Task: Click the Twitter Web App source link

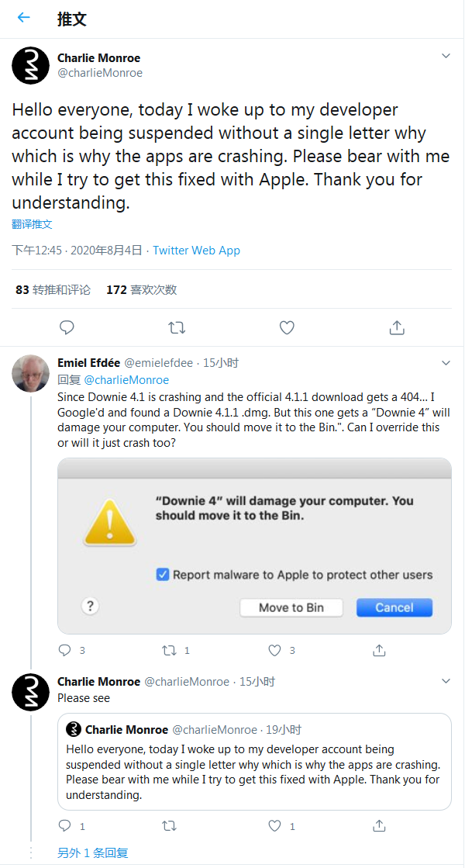Action: pos(196,250)
